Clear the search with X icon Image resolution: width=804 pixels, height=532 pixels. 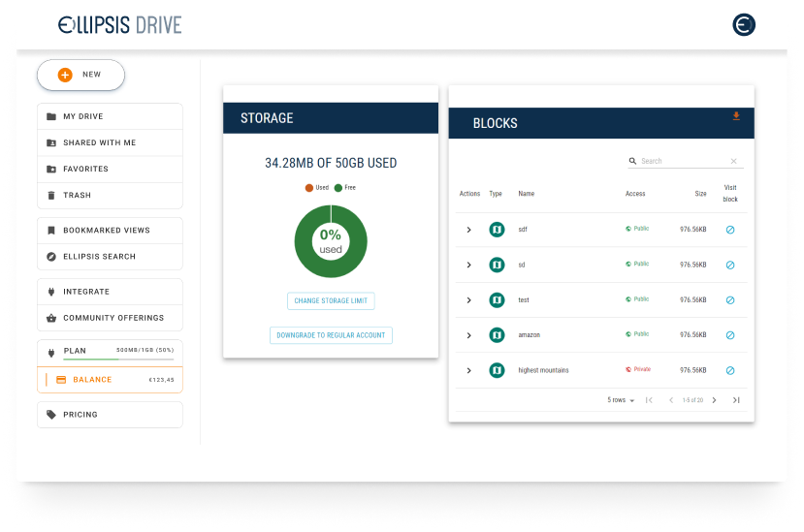734,161
